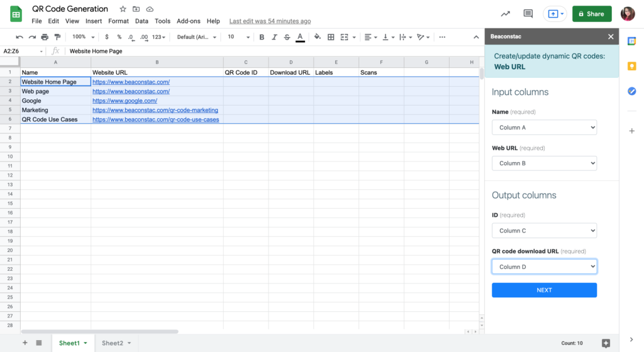The height and width of the screenshot is (352, 644).
Task: Open the font size 10 dropdown
Action: [x=238, y=37]
